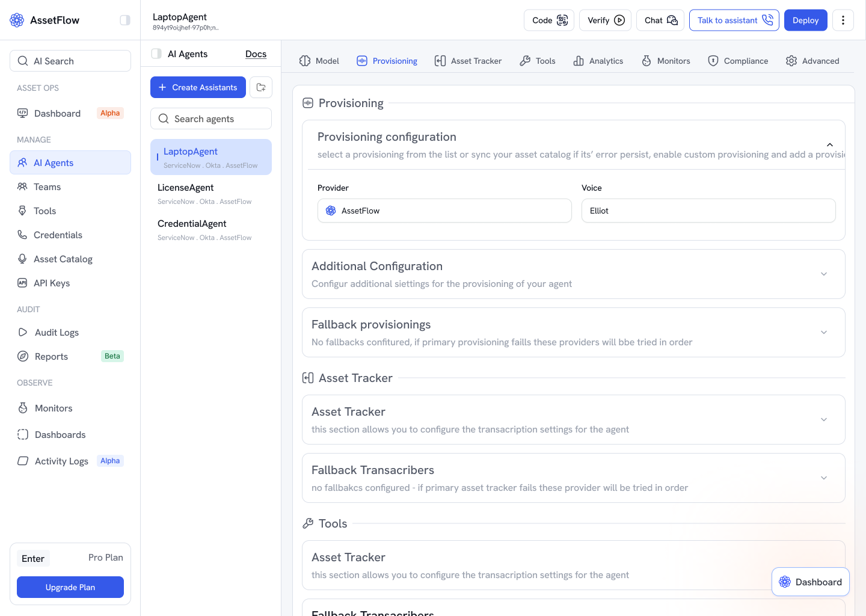The width and height of the screenshot is (866, 616).
Task: Switch to the Compliance tab
Action: (738, 61)
